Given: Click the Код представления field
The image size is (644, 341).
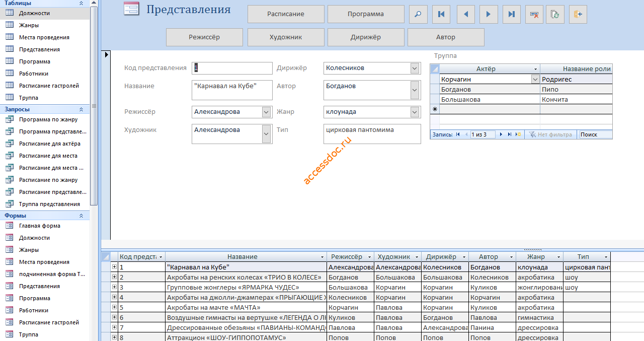Looking at the screenshot, I should coord(232,68).
